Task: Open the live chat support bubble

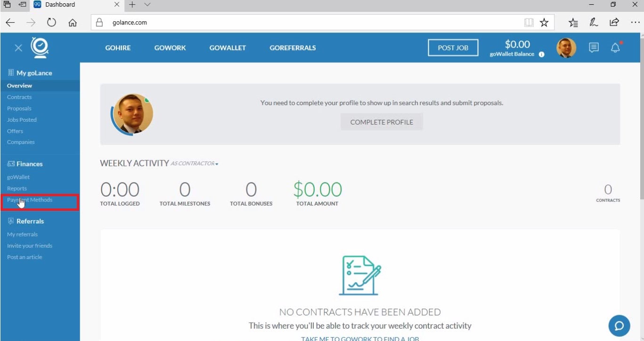Action: (619, 326)
